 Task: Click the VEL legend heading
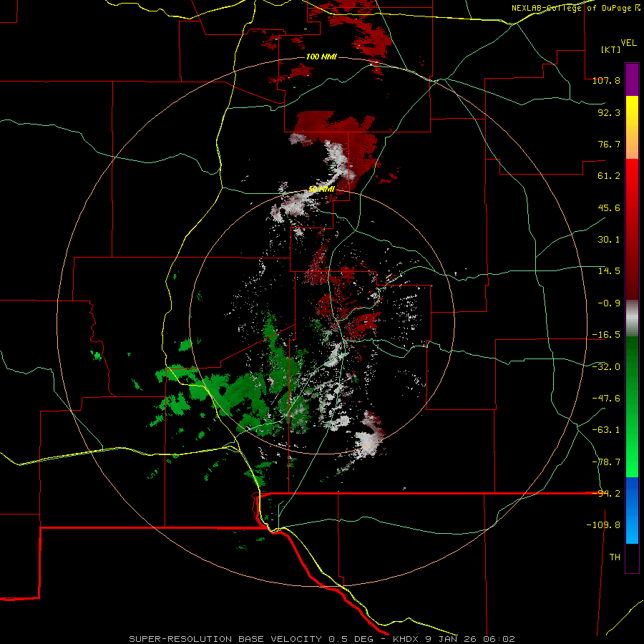(628, 43)
